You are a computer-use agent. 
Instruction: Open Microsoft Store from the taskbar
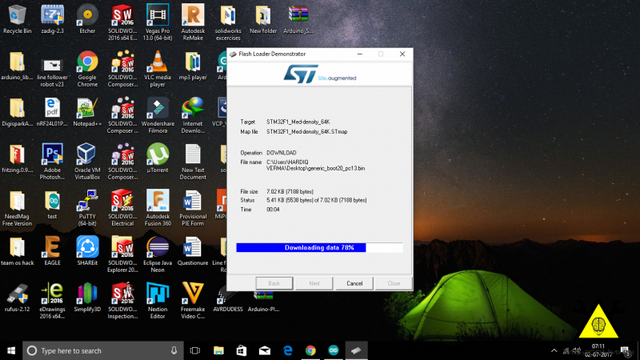pyautogui.click(x=242, y=351)
